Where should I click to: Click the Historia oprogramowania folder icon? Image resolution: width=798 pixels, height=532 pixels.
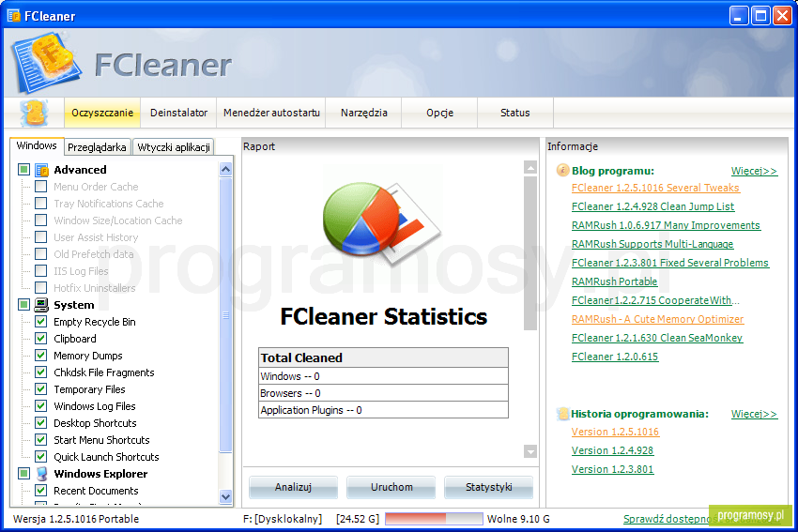tap(562, 414)
